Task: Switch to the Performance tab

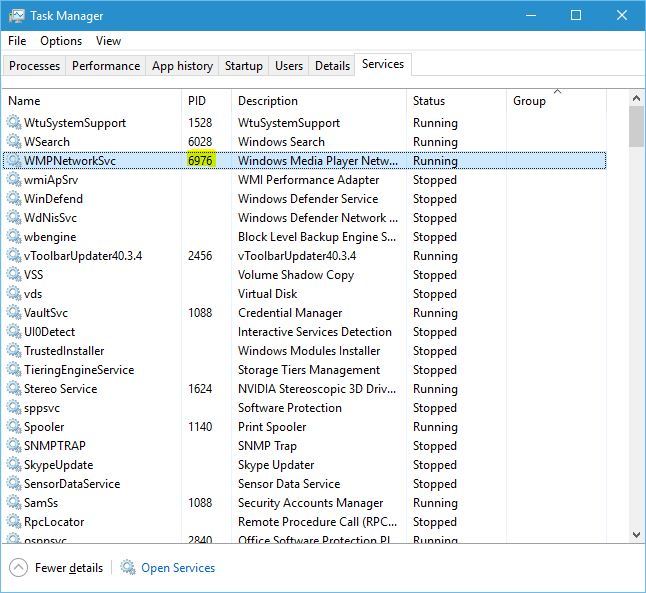Action: pos(106,66)
